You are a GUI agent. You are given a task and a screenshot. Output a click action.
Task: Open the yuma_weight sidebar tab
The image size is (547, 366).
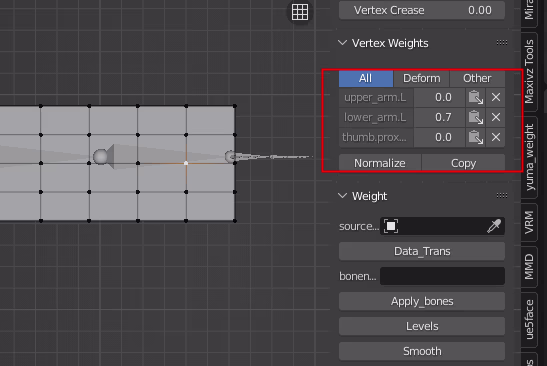tap(529, 157)
